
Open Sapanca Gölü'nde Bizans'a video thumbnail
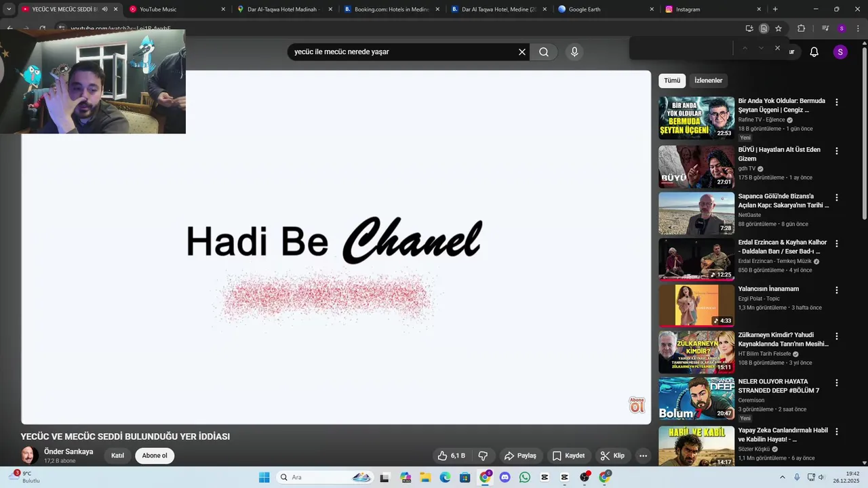point(696,213)
